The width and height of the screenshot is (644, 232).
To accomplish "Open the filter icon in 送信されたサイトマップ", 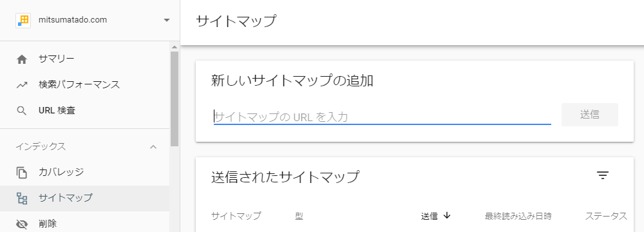I will [x=603, y=176].
